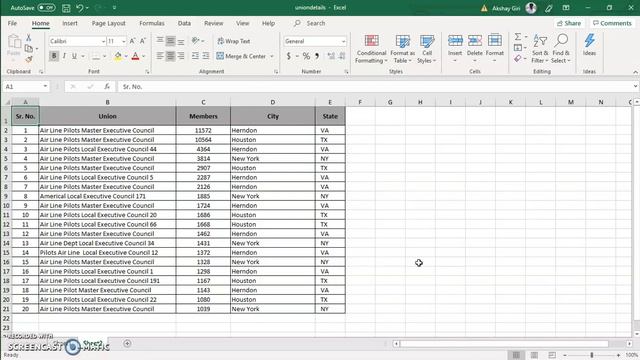Click the Save icon in title bar

[66, 8]
